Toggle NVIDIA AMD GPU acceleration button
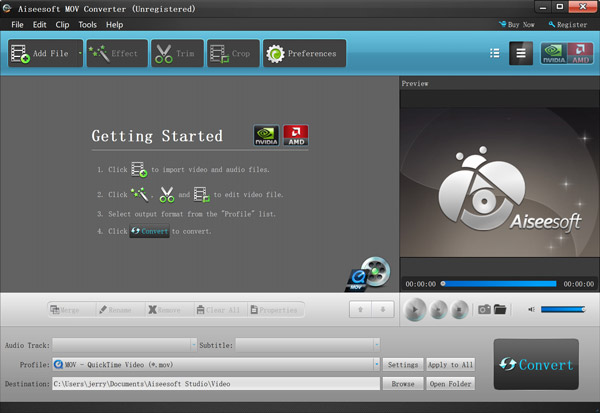Screen dimensions: 600x413 pyautogui.click(x=566, y=54)
